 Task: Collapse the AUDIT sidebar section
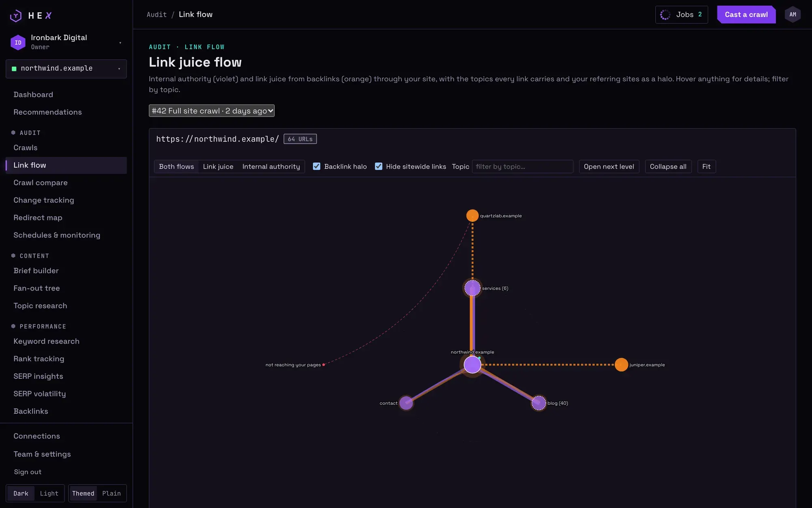point(30,133)
